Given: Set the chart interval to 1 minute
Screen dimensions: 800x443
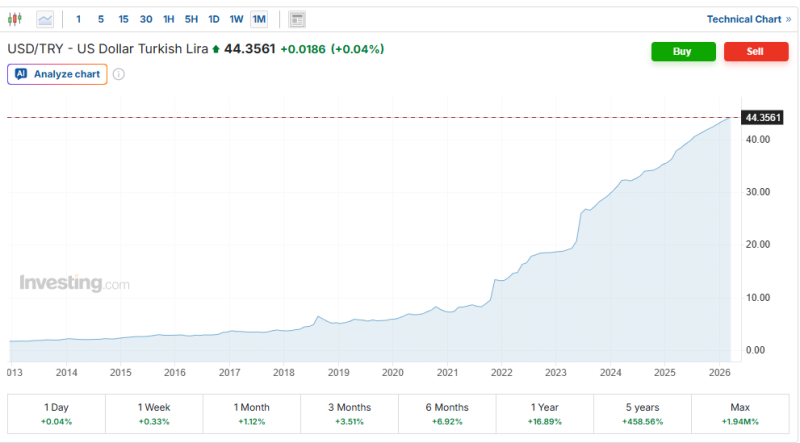Looking at the screenshot, I should (79, 19).
